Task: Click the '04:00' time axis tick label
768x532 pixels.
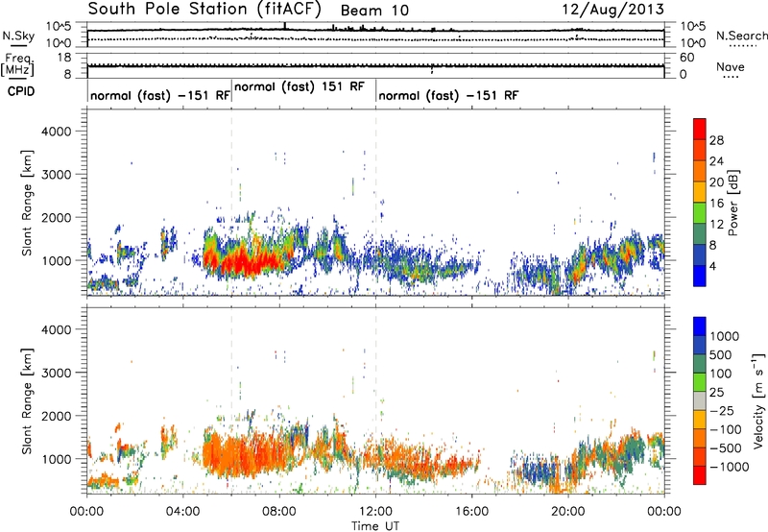Action: 183,512
